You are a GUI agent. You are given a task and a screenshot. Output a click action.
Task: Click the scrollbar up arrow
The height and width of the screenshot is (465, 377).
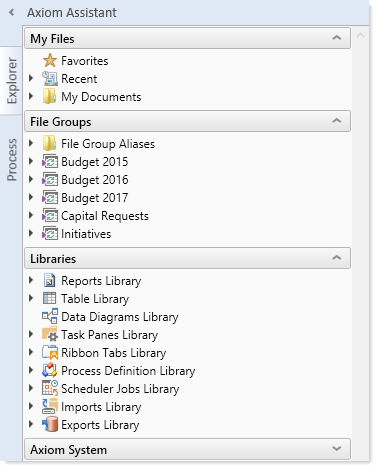tap(360, 35)
